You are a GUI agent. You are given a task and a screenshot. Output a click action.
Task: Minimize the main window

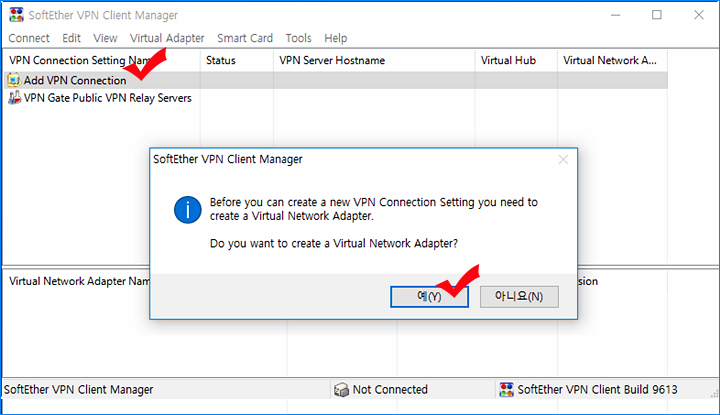pyautogui.click(x=616, y=15)
